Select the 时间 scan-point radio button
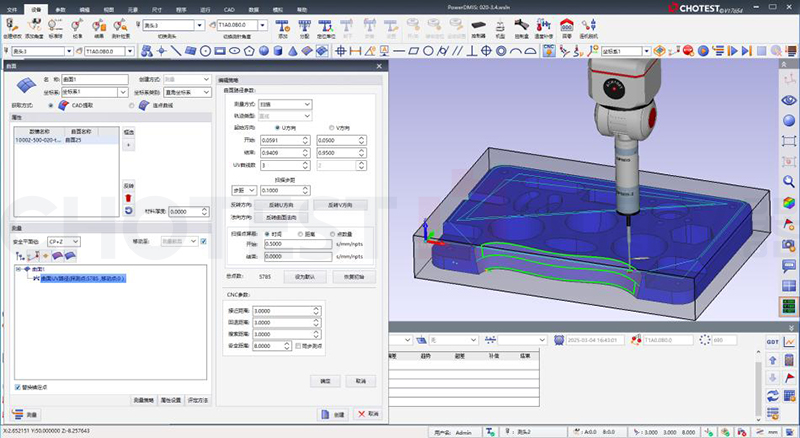The image size is (800, 438). pos(267,234)
